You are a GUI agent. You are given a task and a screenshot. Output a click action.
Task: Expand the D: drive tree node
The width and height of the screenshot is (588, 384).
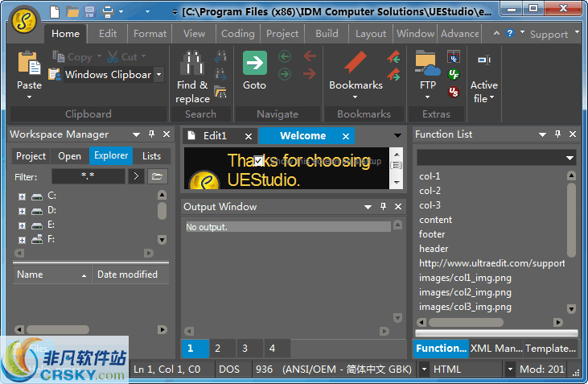[x=23, y=211]
